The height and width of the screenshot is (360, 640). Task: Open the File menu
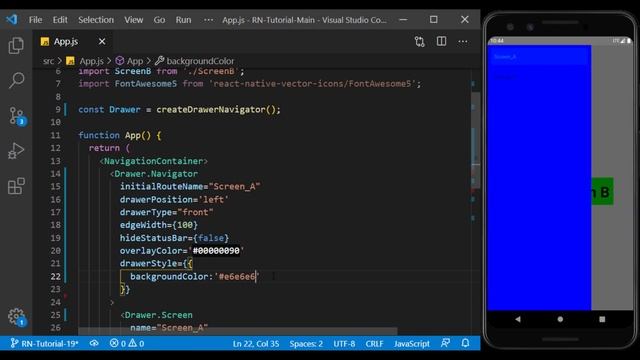[x=35, y=20]
